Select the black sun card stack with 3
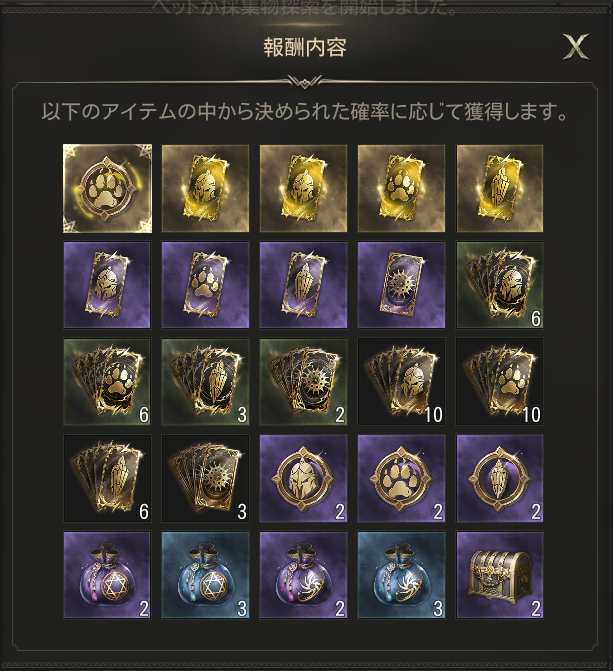613x671 pixels. tap(205, 478)
